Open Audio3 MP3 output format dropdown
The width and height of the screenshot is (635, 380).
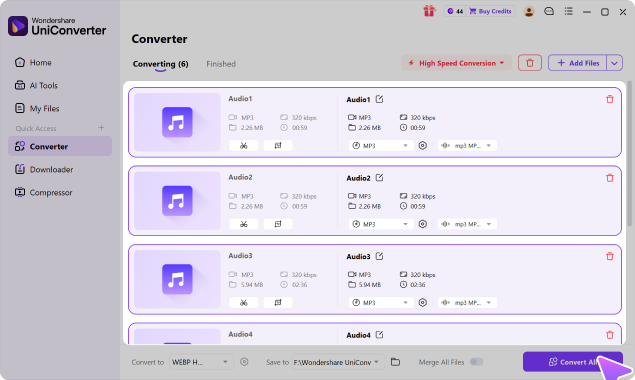381,303
